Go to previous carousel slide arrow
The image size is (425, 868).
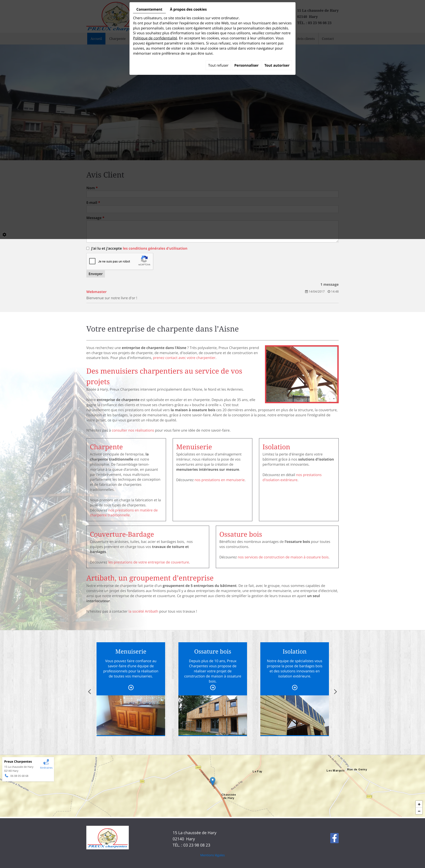(x=90, y=692)
